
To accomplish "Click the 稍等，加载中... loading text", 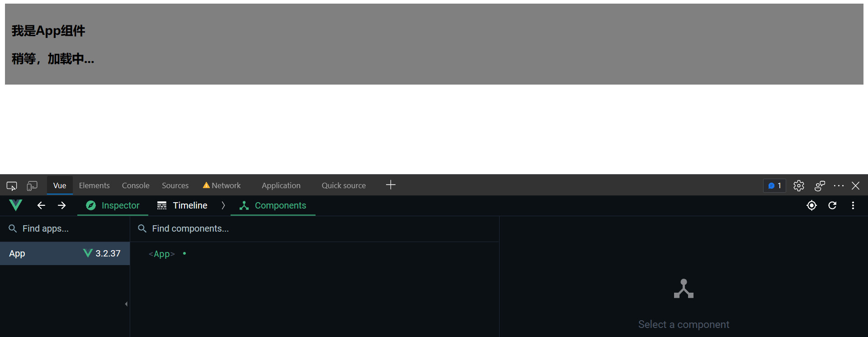I will point(53,59).
